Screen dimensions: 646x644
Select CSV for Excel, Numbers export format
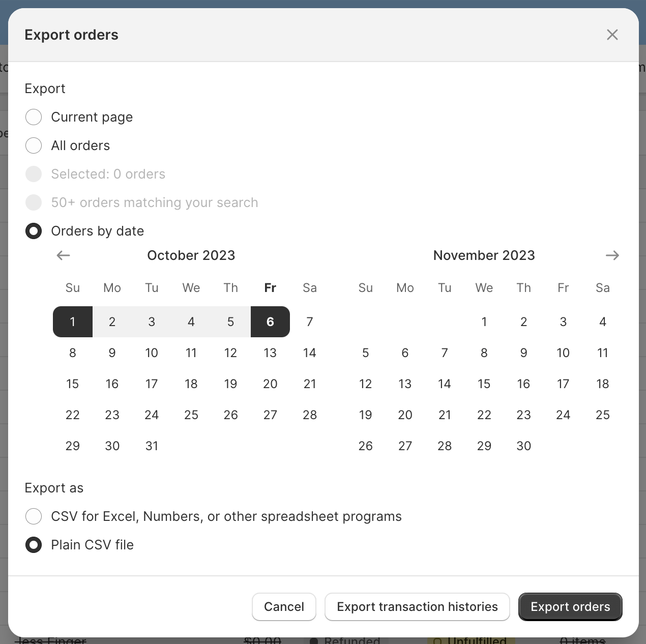click(34, 516)
